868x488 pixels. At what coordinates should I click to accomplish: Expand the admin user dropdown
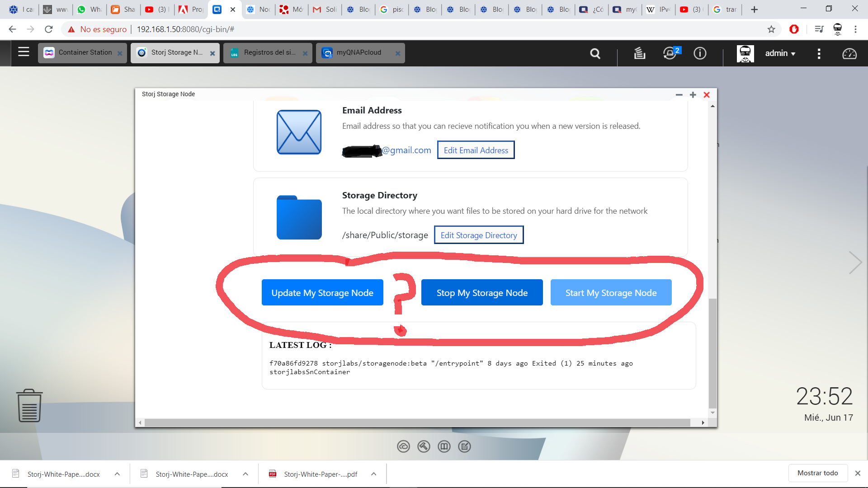pos(780,53)
